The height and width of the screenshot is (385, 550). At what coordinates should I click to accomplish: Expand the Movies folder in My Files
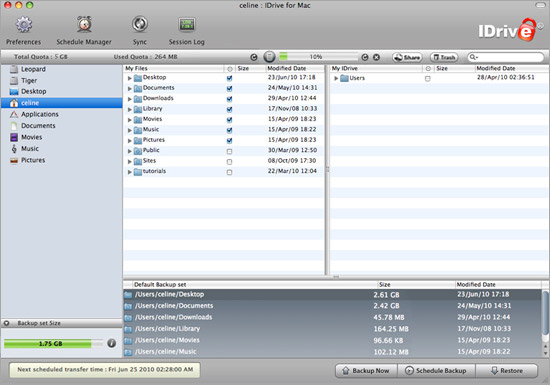[x=129, y=120]
